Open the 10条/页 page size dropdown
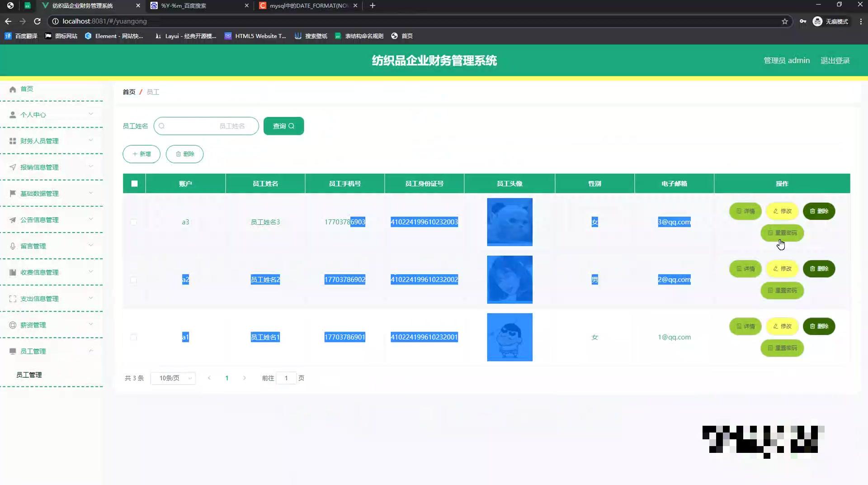The height and width of the screenshot is (485, 868). click(x=173, y=378)
